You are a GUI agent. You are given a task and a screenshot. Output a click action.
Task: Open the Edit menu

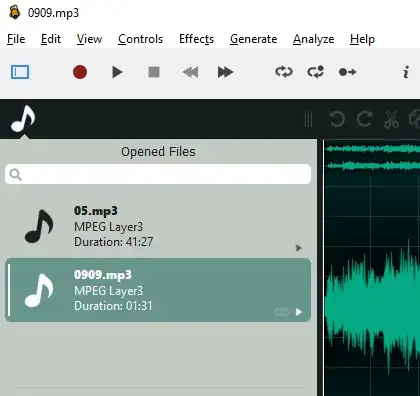(51, 39)
